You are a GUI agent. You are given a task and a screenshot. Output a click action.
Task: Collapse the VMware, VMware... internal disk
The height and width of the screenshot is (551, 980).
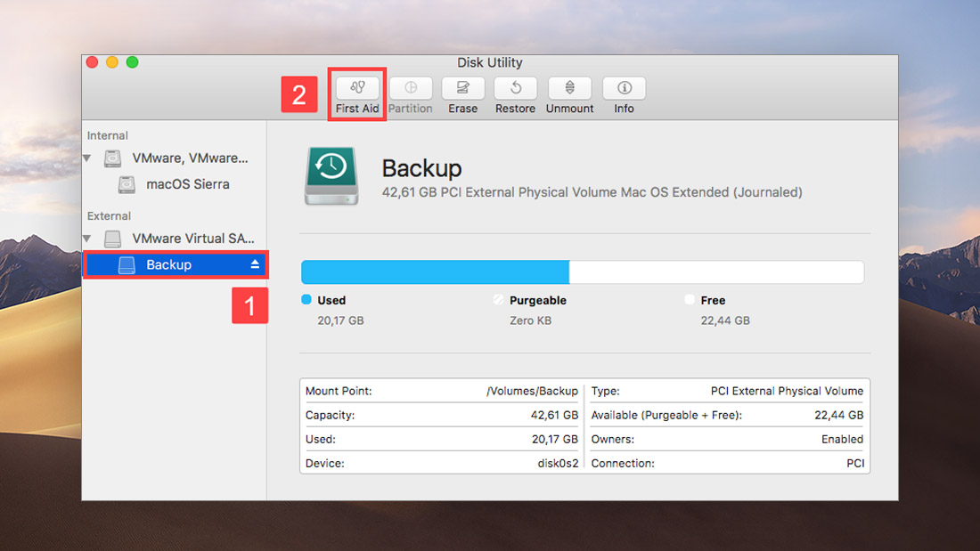click(x=87, y=158)
